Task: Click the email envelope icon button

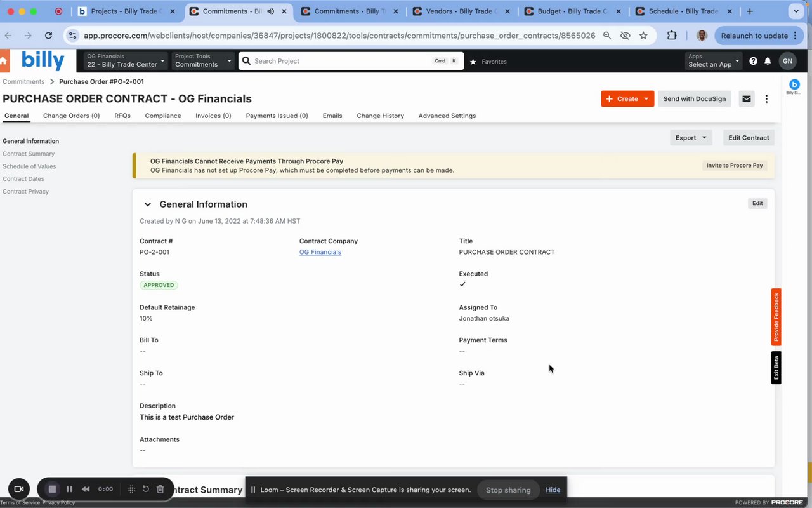Action: coord(747,98)
